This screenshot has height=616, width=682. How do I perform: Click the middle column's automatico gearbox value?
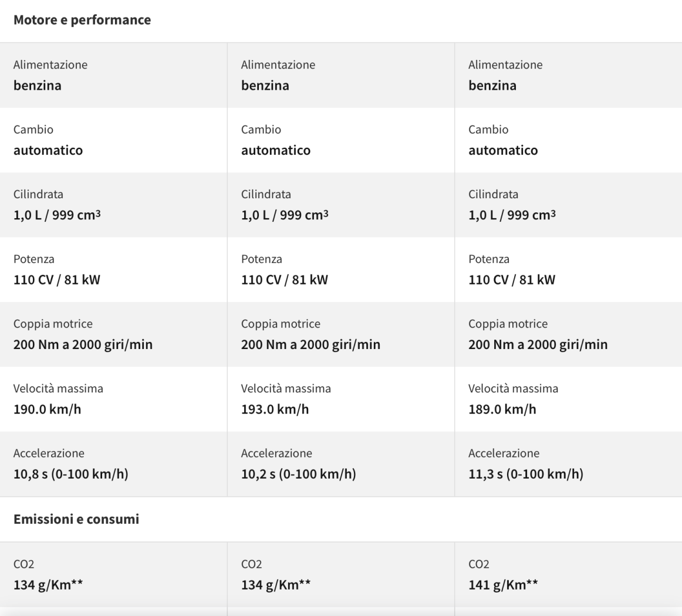[x=276, y=150]
